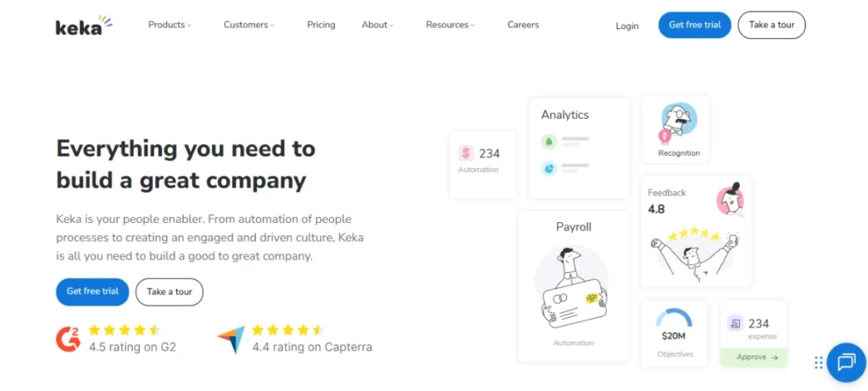Expand the Resources dropdown menu

click(450, 25)
